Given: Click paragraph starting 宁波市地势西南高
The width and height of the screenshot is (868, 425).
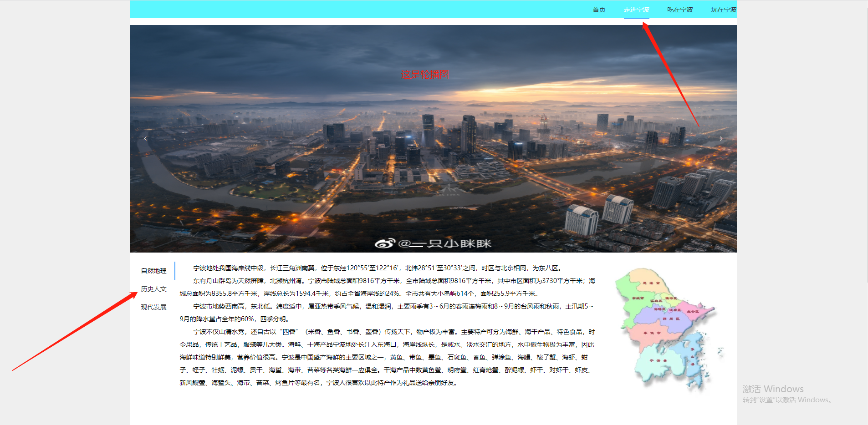Looking at the screenshot, I should pos(388,313).
